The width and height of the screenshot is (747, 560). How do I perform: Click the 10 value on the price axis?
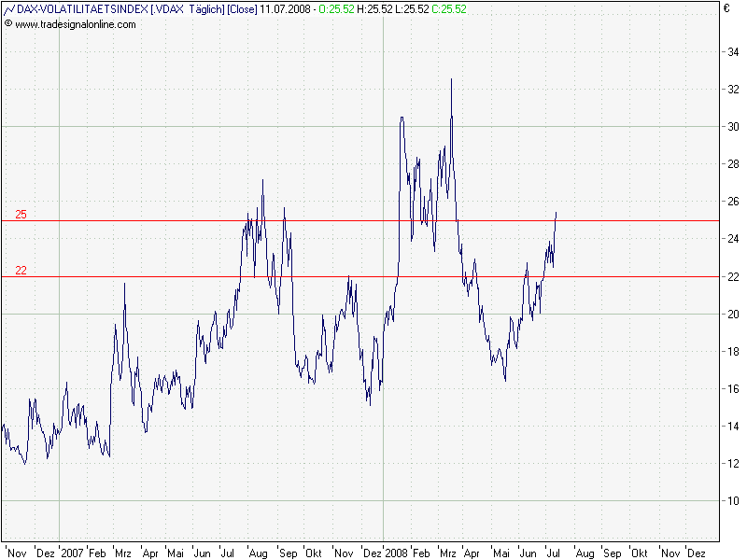click(733, 501)
